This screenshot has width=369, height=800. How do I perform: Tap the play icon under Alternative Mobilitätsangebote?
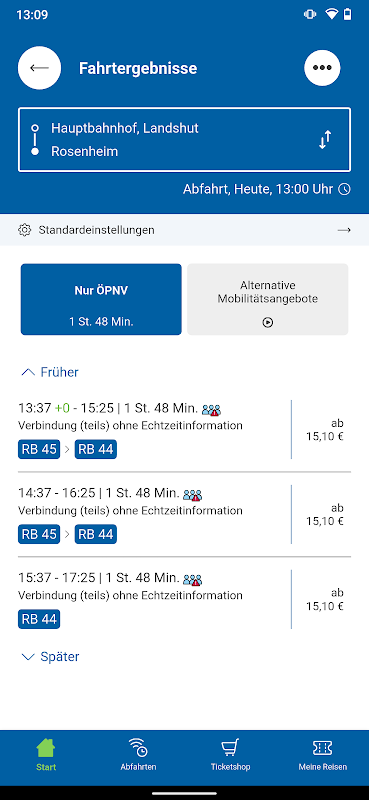point(268,322)
